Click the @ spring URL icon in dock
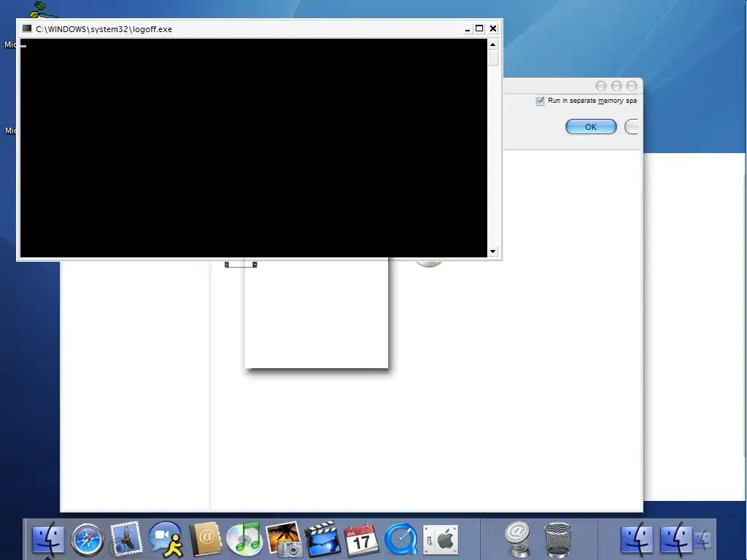The image size is (747, 560). click(x=518, y=540)
